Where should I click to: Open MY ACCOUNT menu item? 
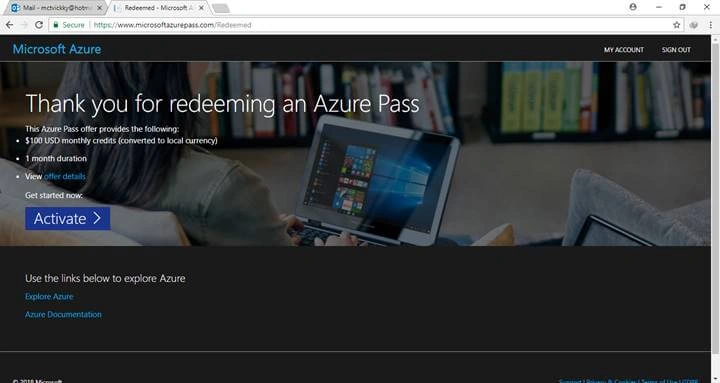(x=624, y=50)
